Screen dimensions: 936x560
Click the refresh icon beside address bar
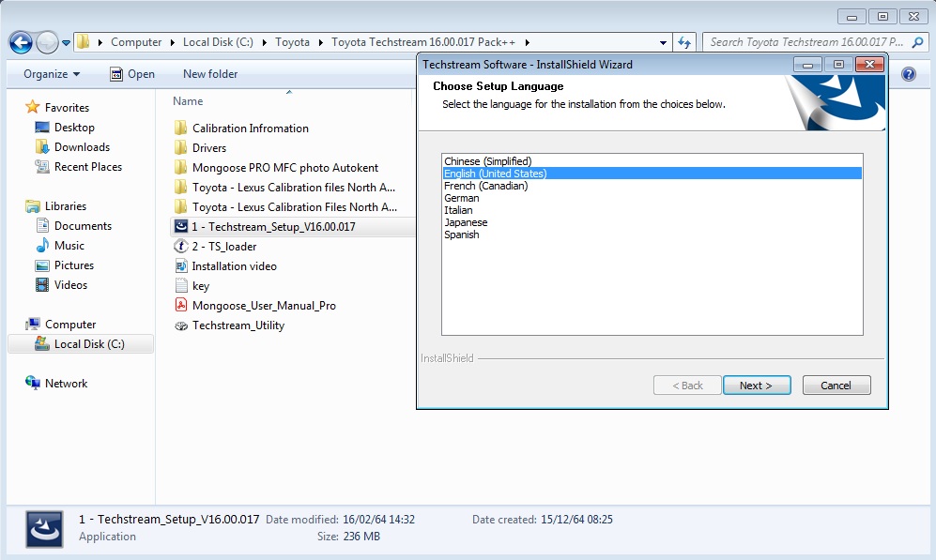pyautogui.click(x=684, y=42)
